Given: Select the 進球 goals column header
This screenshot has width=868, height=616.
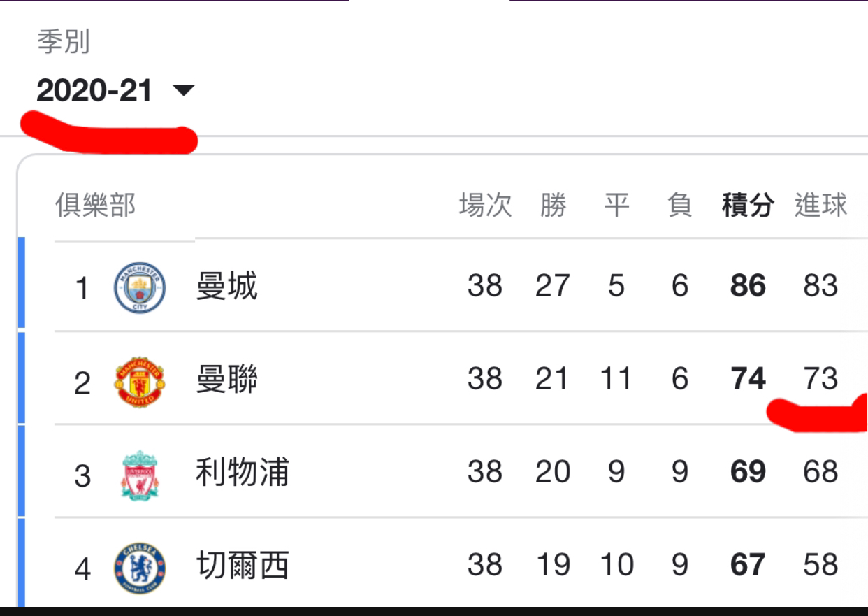Looking at the screenshot, I should click(820, 206).
